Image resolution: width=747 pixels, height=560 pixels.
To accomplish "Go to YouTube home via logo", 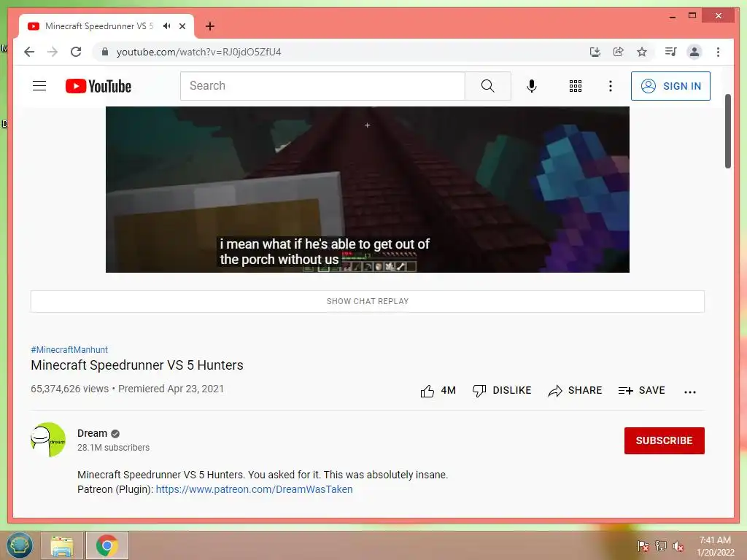I will pyautogui.click(x=98, y=86).
